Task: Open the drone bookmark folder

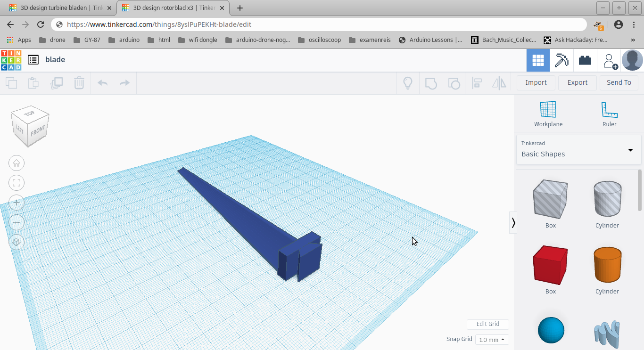Action: point(52,40)
